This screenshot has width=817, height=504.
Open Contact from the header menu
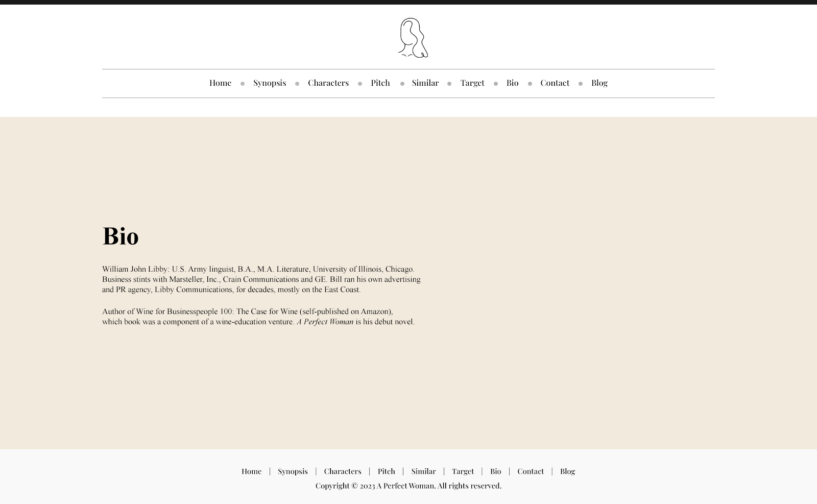point(555,83)
